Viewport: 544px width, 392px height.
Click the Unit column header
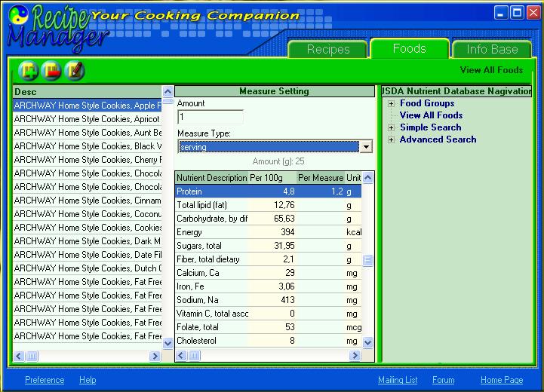(354, 178)
